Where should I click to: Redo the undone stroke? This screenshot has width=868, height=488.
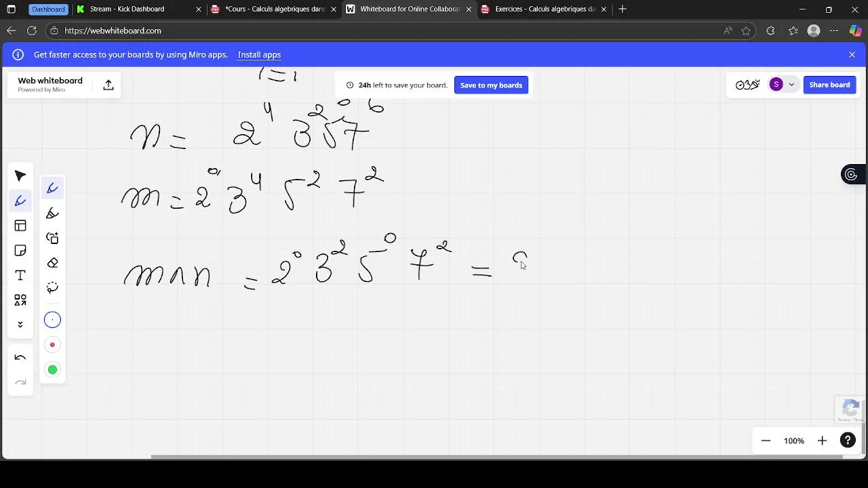(20, 383)
